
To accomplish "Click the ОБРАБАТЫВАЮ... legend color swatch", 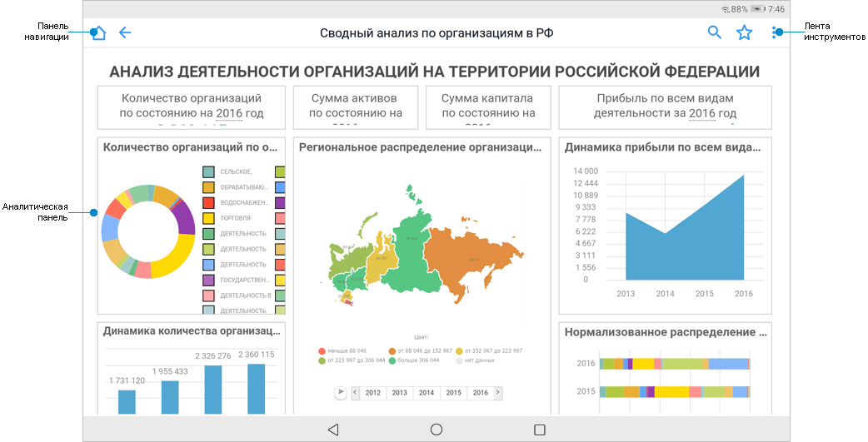I will tap(208, 187).
